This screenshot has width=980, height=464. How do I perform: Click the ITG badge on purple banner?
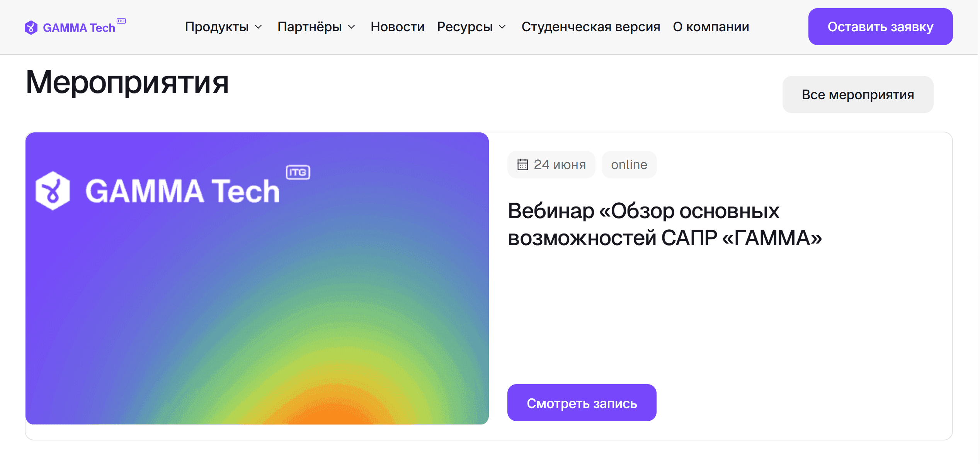click(x=298, y=172)
